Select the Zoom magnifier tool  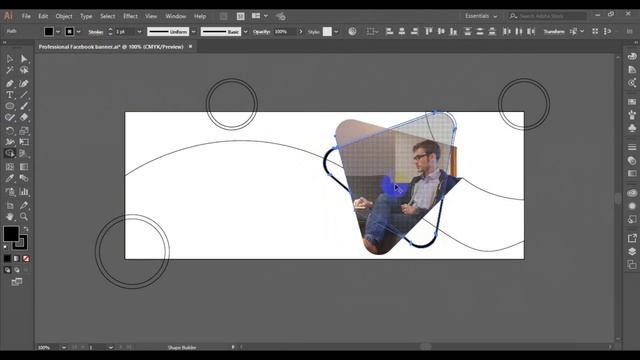click(24, 217)
